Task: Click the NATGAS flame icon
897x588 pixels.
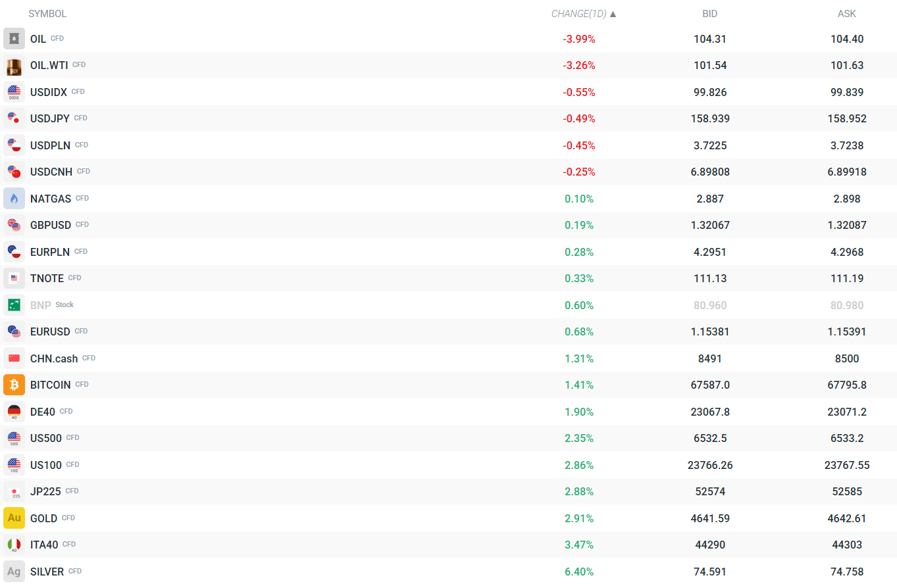Action: coord(14,199)
